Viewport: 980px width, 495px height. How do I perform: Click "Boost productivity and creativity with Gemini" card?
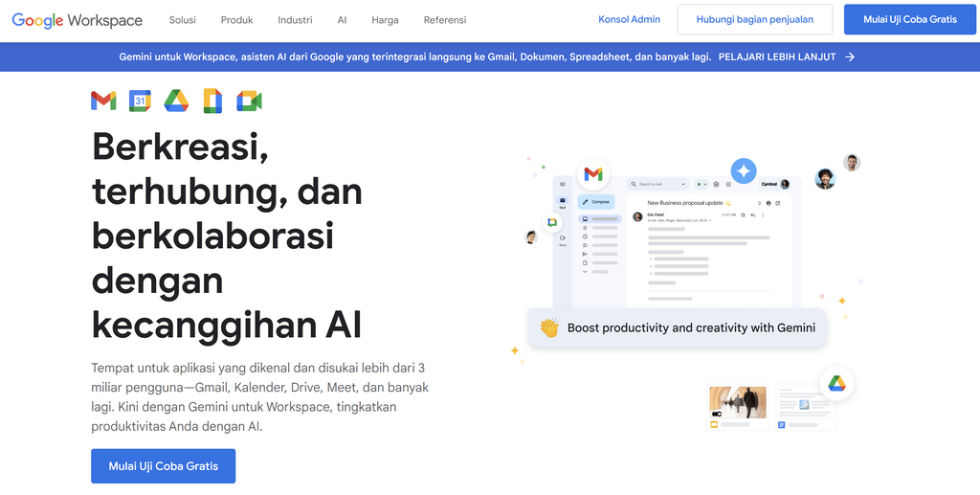678,328
